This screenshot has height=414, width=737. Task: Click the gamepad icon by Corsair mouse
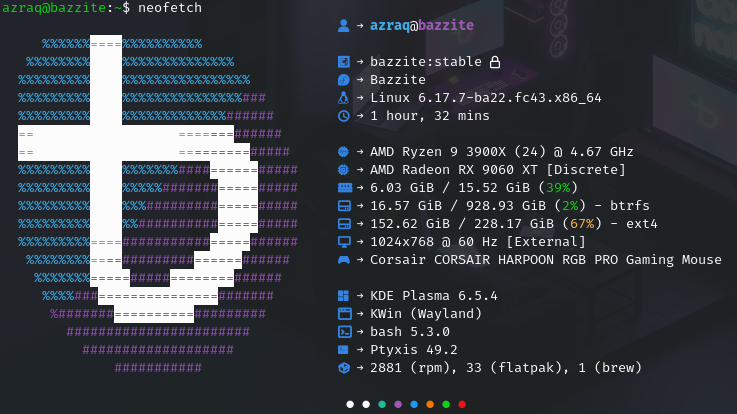point(344,260)
